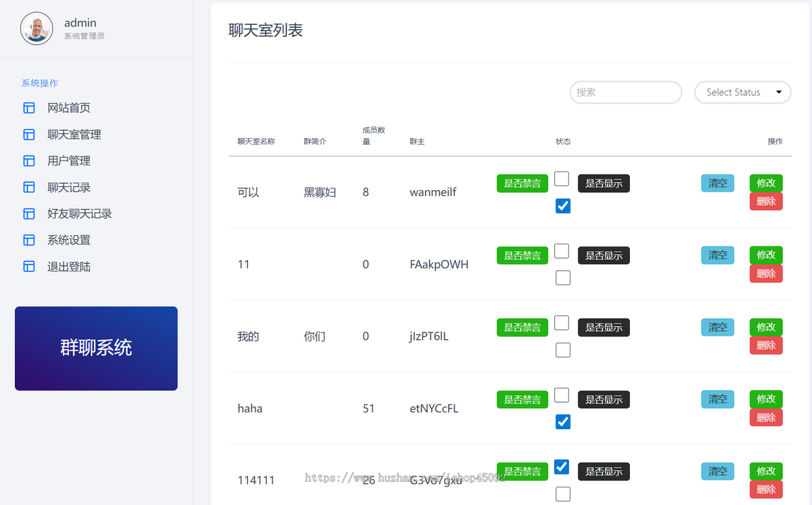Toggle lower checkbox in FAakpOWH row
Screen dimensions: 812x505
563,278
